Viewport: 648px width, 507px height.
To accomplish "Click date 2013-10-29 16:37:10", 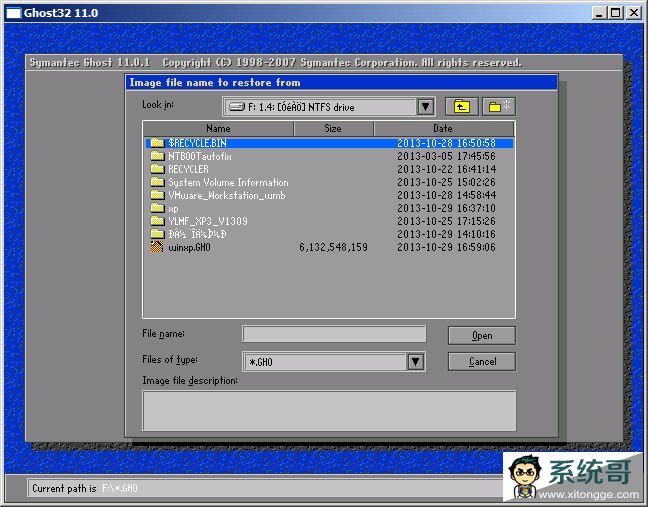I will pos(446,208).
